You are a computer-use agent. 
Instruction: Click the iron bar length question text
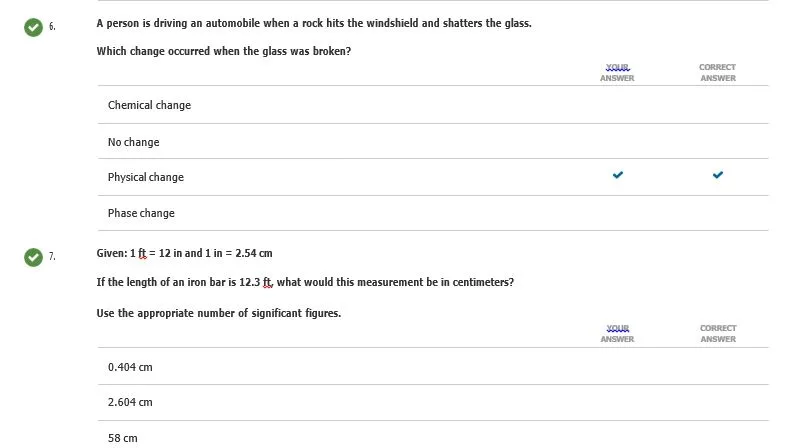tap(305, 282)
